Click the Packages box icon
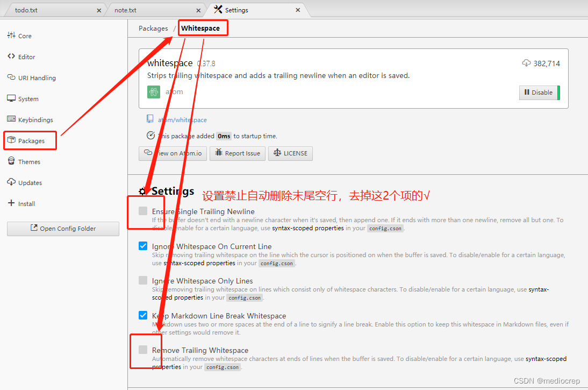 [x=11, y=140]
